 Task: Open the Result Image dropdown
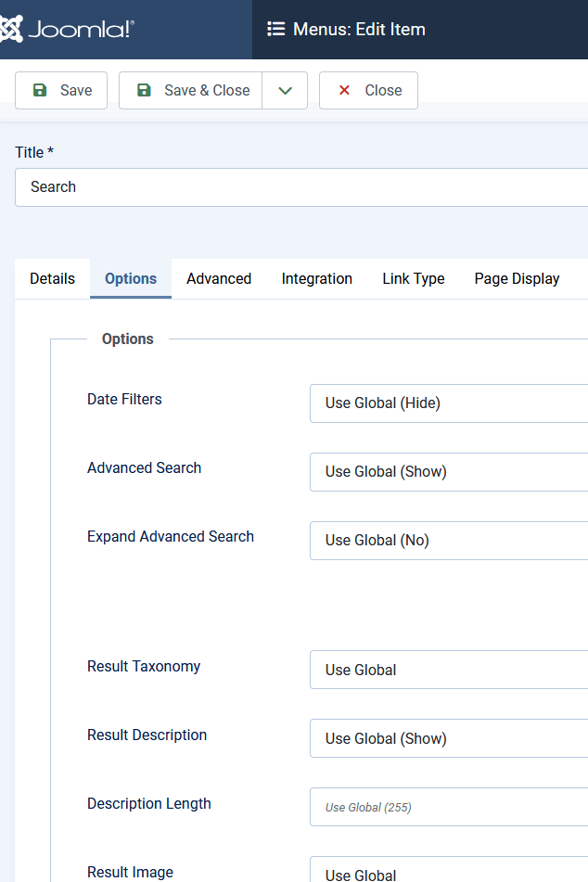click(x=449, y=872)
